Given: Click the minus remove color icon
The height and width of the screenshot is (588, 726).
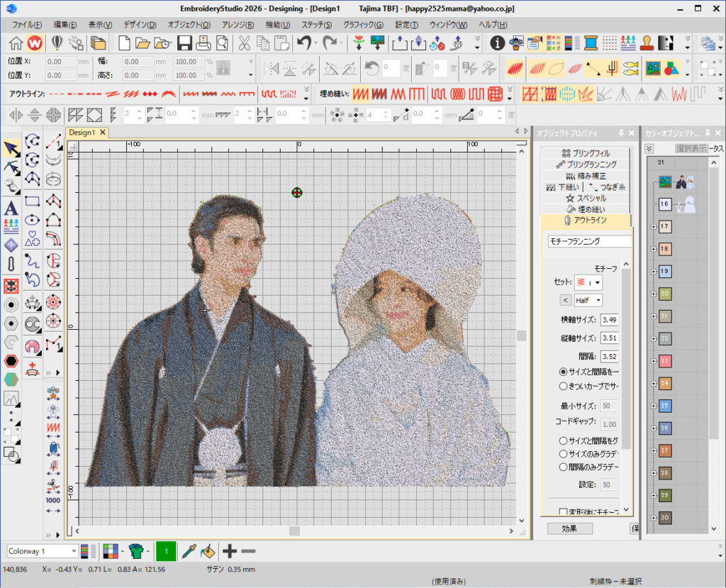Looking at the screenshot, I should (249, 551).
